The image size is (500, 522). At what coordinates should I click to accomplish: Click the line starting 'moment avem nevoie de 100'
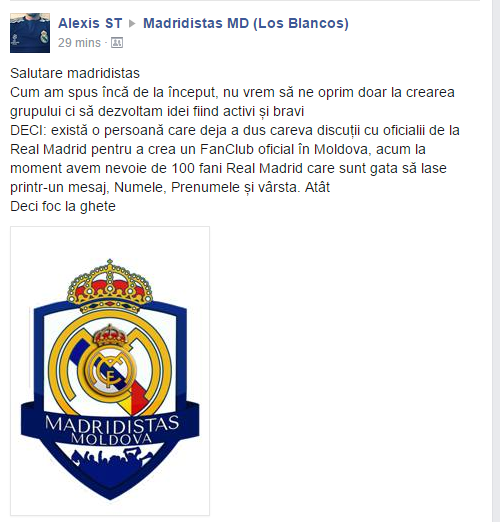[x=228, y=168]
